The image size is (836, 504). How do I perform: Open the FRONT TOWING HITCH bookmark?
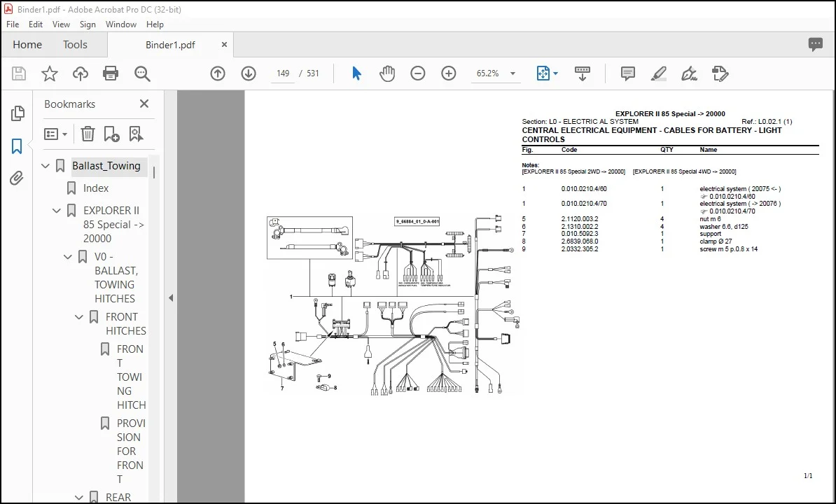[131, 377]
